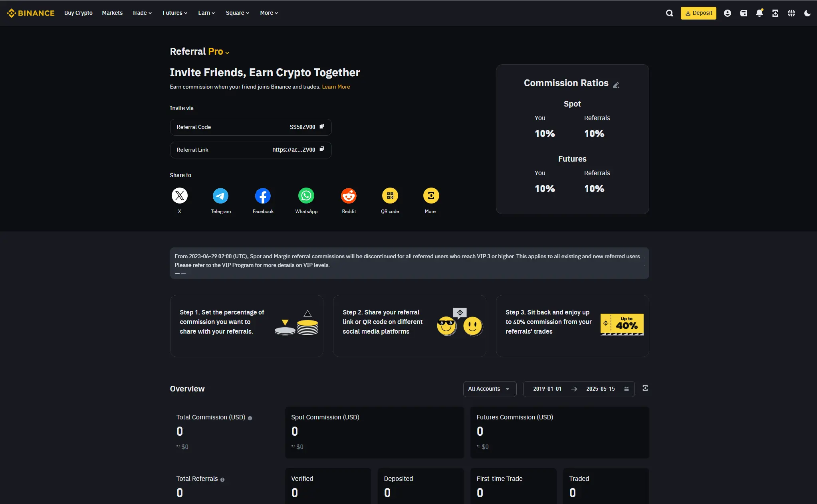Toggle dark mode moon icon
Screen dimensions: 817x504
coord(807,13)
